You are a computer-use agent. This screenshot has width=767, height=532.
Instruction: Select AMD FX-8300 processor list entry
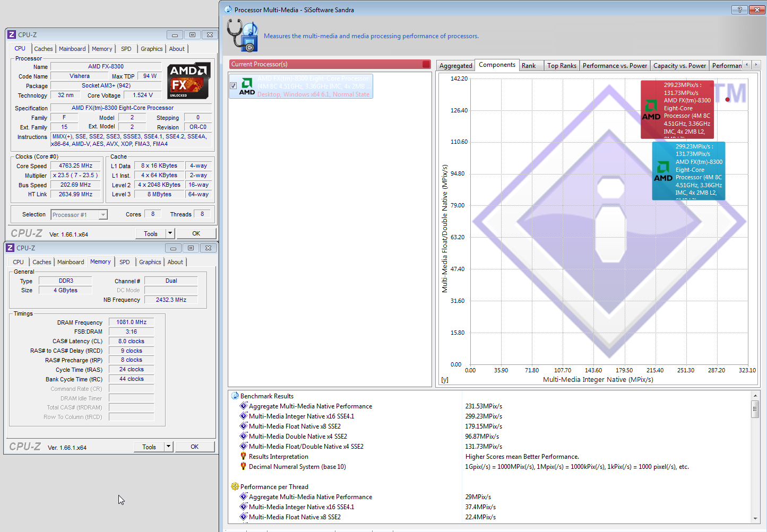pyautogui.click(x=301, y=86)
